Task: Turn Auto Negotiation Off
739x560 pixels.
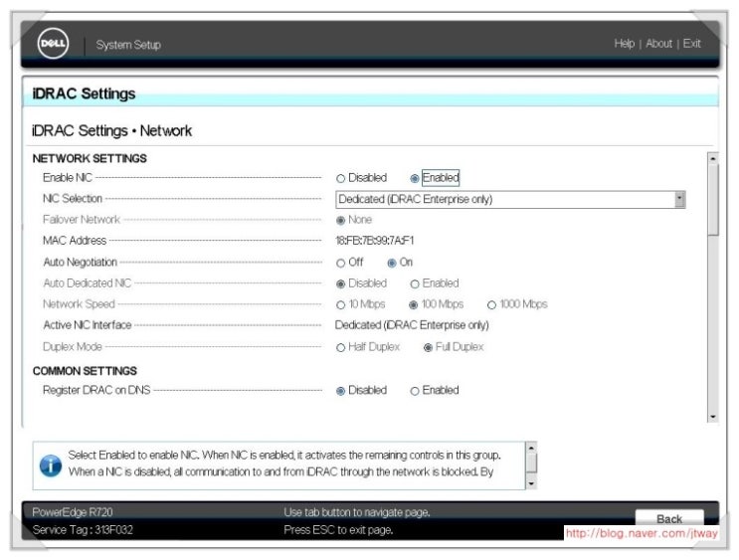Action: [341, 263]
